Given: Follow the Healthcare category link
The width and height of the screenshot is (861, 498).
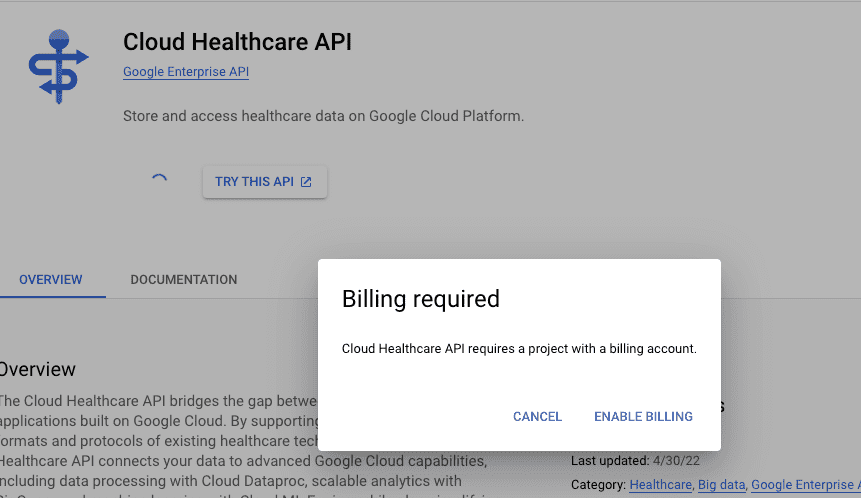Looking at the screenshot, I should click(660, 485).
